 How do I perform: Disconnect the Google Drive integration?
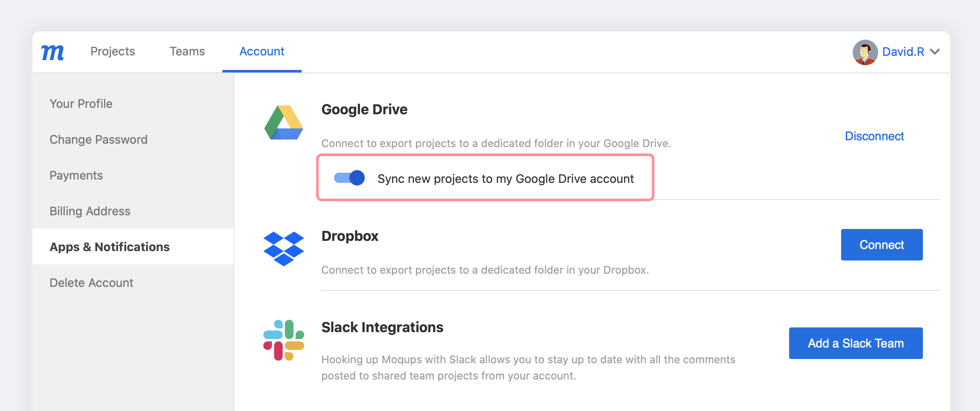pyautogui.click(x=874, y=136)
